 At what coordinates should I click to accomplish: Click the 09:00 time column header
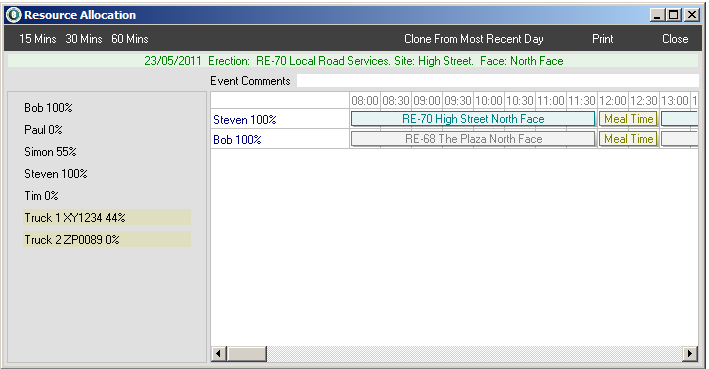coord(426,100)
